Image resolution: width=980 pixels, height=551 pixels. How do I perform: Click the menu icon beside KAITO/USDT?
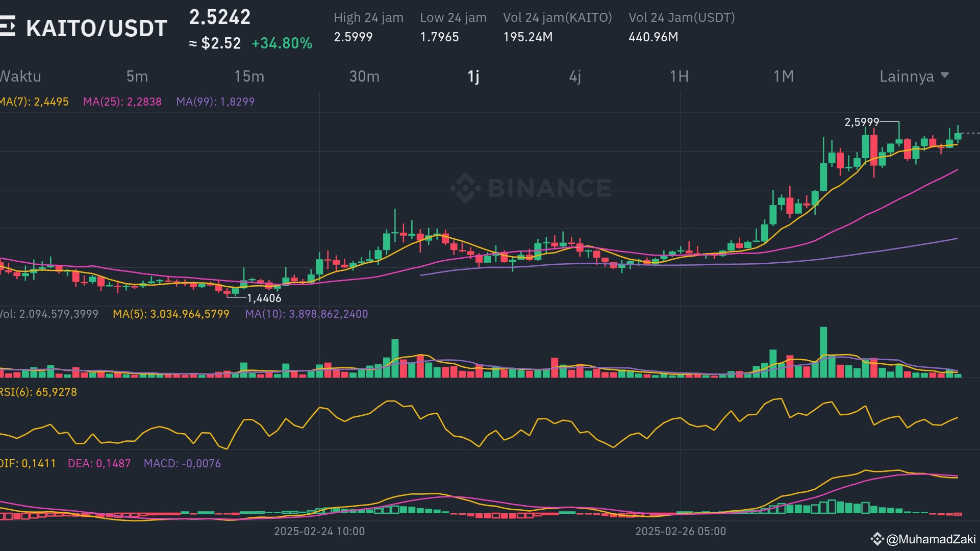(7, 26)
